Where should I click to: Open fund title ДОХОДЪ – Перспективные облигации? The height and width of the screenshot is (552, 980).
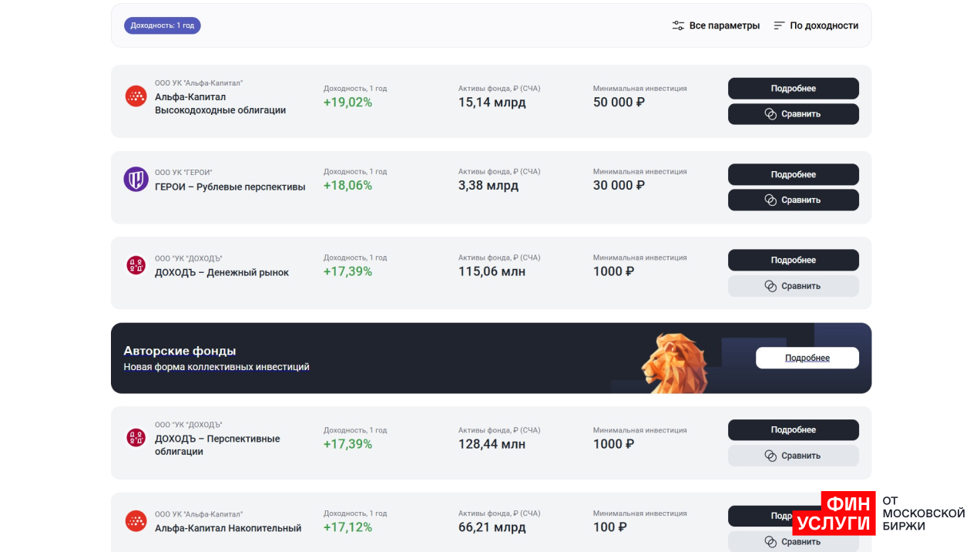point(217,445)
